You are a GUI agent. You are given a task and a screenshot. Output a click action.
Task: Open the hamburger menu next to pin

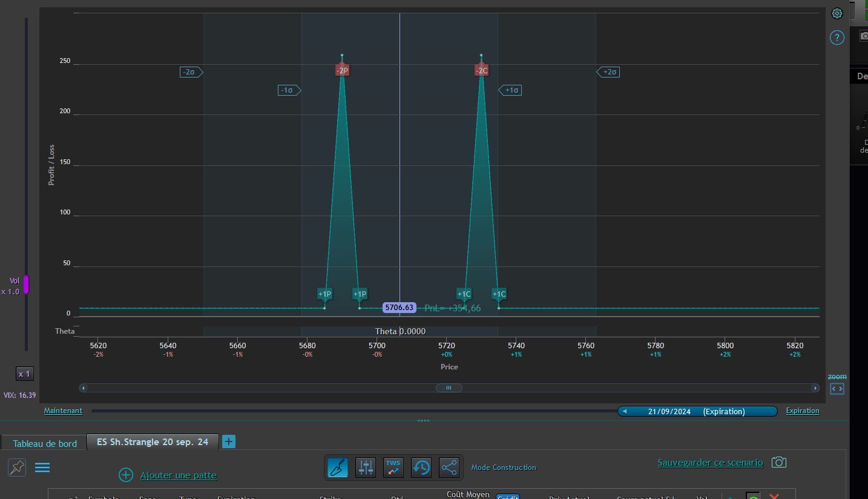[x=42, y=468]
